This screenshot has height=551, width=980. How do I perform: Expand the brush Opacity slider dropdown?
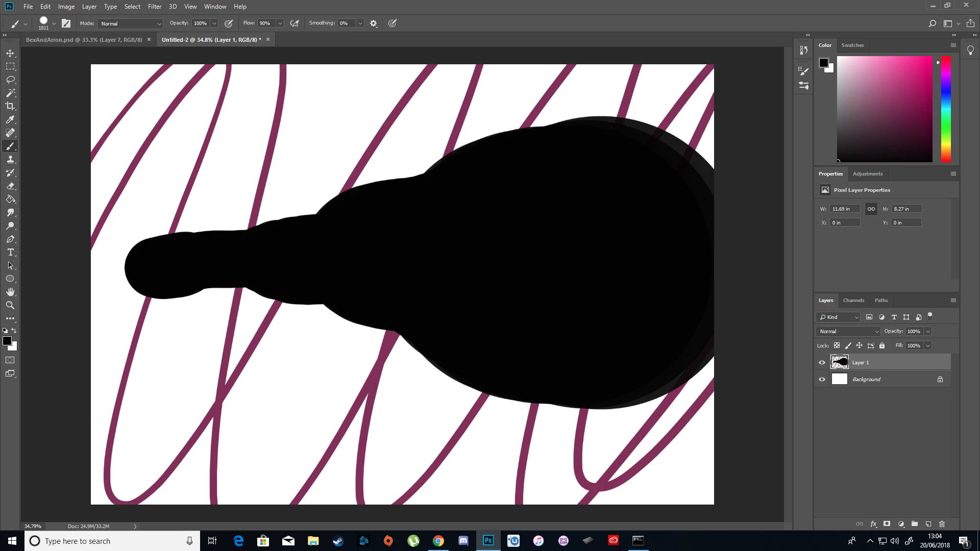point(214,23)
